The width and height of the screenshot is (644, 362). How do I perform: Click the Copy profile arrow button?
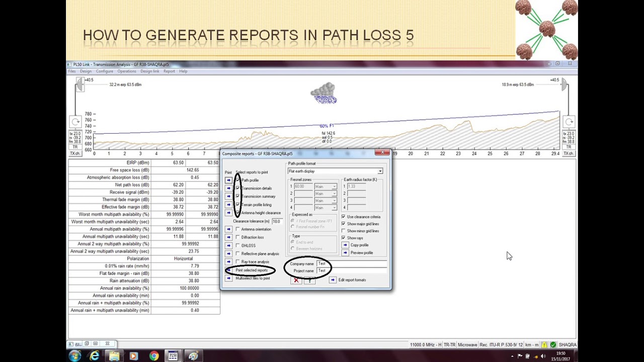click(x=345, y=245)
